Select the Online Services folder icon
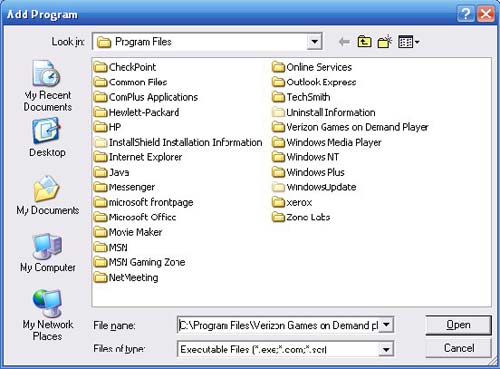This screenshot has width=500, height=369. (278, 67)
